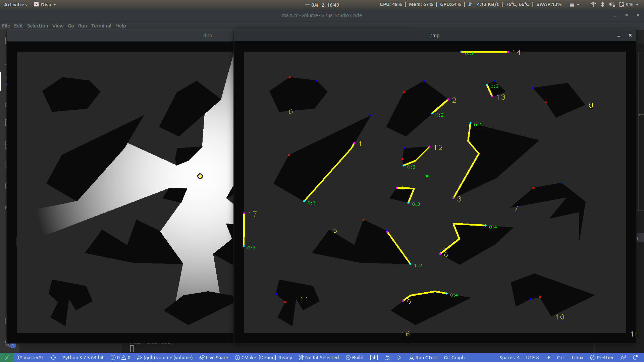
Task: Start a Live Share session
Action: 214,358
